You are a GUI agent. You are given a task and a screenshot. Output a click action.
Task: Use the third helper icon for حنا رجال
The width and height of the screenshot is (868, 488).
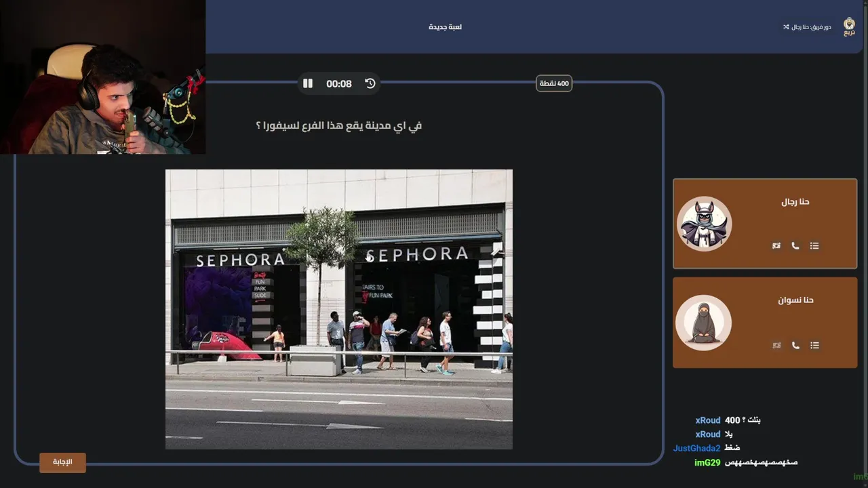(776, 246)
